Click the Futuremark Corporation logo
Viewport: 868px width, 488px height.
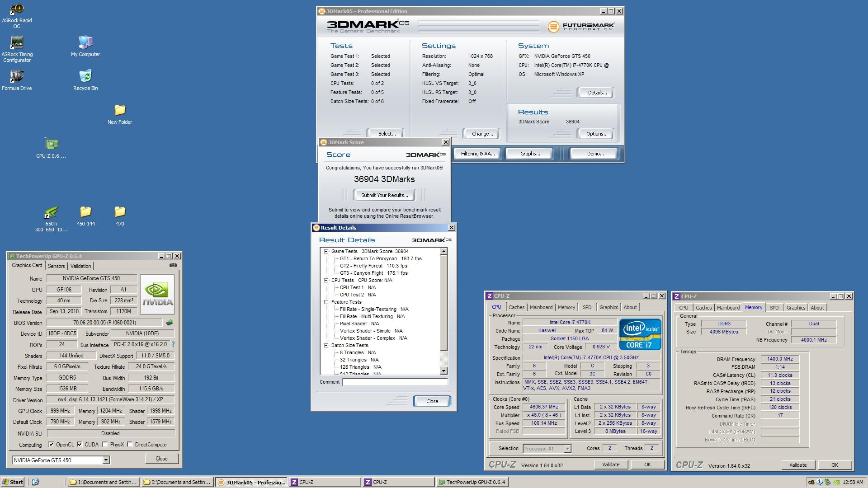[581, 27]
